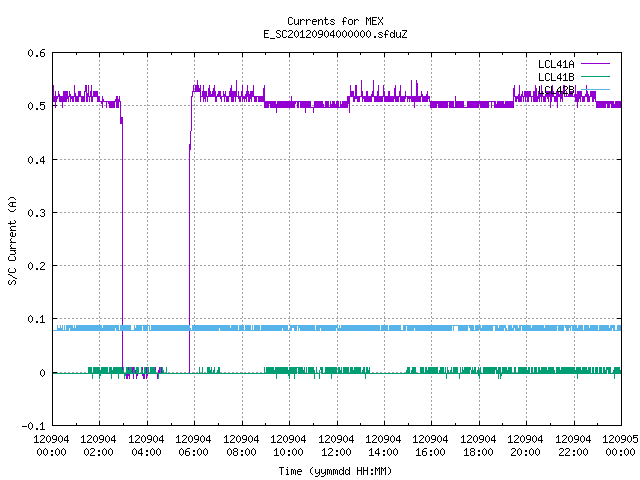Click the '10:00' x-axis tick label
640x480 pixels.
coord(288,452)
